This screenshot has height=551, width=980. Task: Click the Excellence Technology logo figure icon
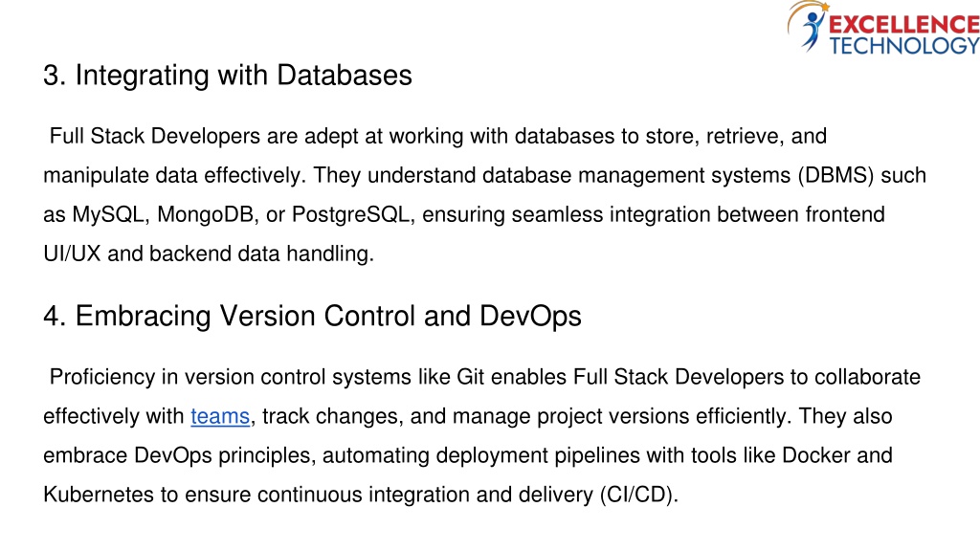(x=808, y=27)
